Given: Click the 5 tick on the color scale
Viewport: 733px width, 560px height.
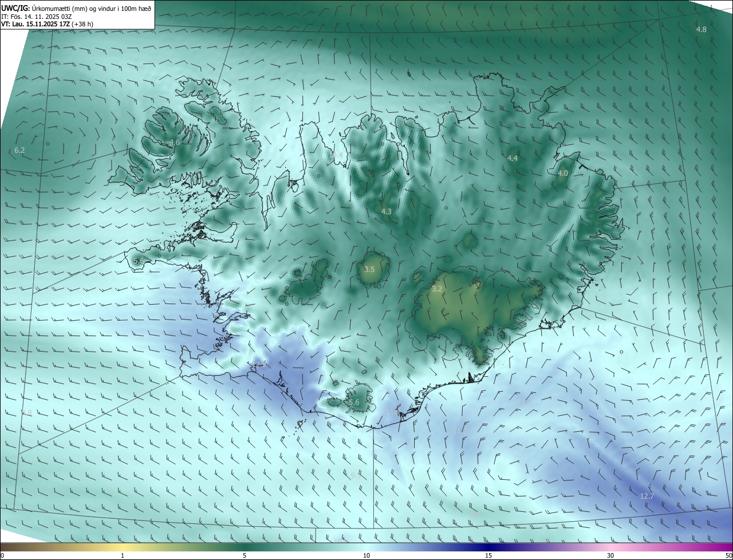Looking at the screenshot, I should pyautogui.click(x=245, y=555).
